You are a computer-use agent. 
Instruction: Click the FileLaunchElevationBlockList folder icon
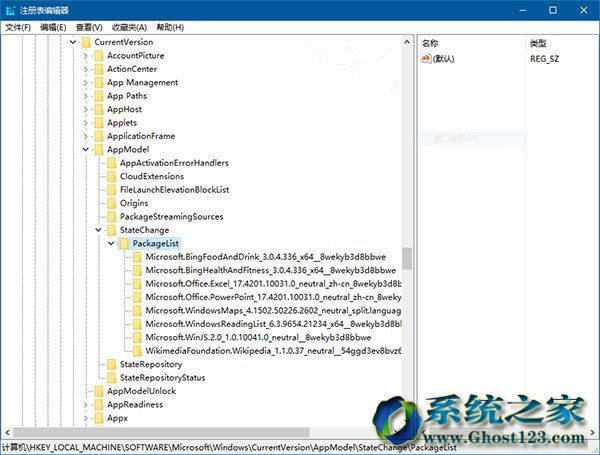[x=111, y=190]
